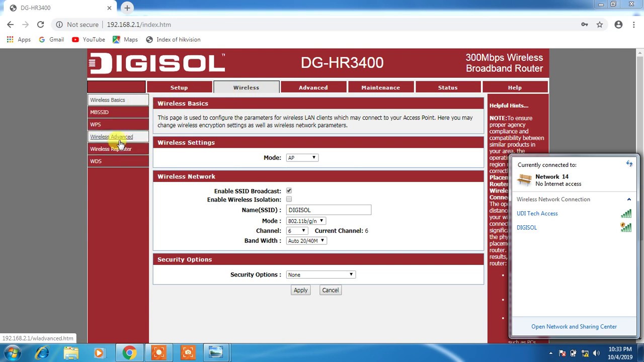Switch to the Maintenance tab
Screen dimensions: 644x362
coord(380,87)
